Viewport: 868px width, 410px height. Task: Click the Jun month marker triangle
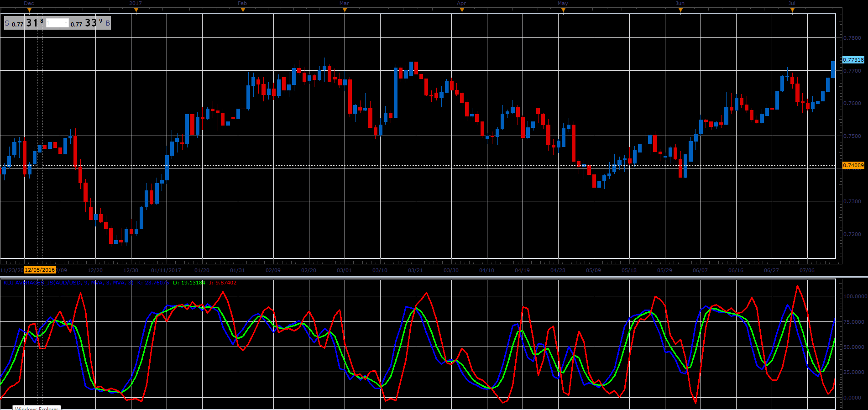point(680,10)
